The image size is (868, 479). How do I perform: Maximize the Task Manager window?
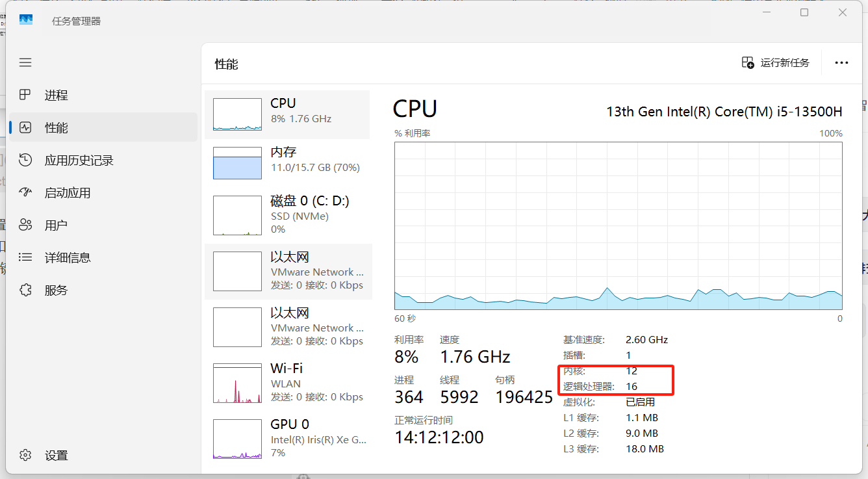804,12
